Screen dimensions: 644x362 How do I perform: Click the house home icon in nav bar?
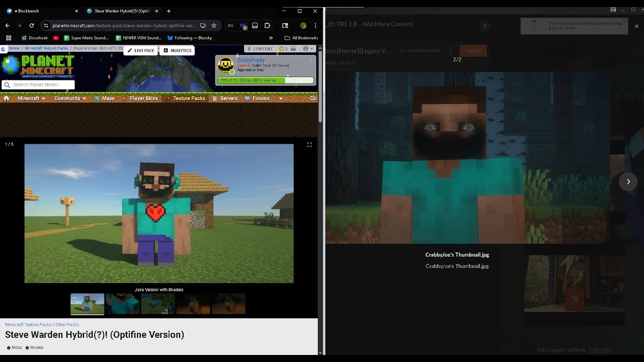click(7, 99)
